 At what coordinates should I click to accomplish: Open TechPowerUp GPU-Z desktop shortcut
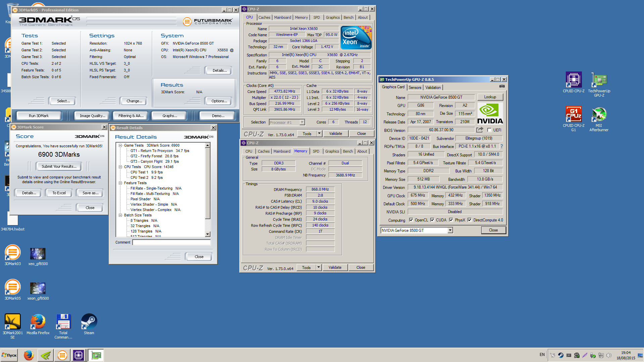point(599,85)
